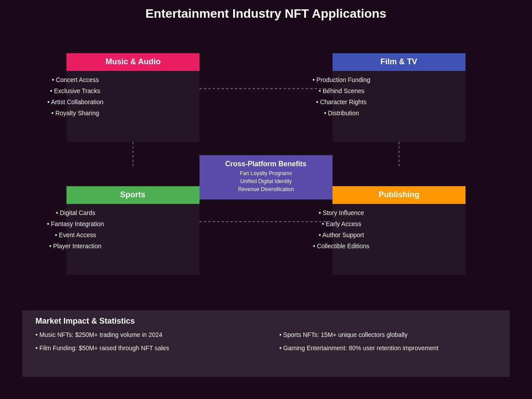Click the Gaming Entertainment 80% retention statistic
This screenshot has width=532, height=399.
(359, 348)
